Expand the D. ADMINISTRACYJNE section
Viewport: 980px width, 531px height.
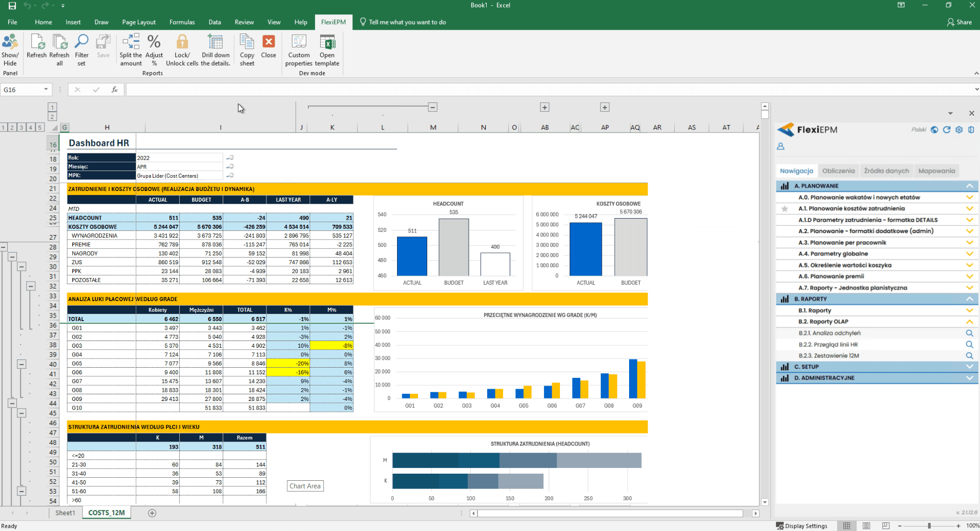click(969, 378)
